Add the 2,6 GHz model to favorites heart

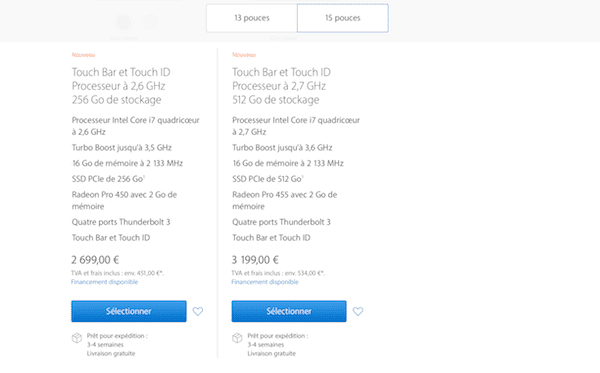(x=198, y=311)
